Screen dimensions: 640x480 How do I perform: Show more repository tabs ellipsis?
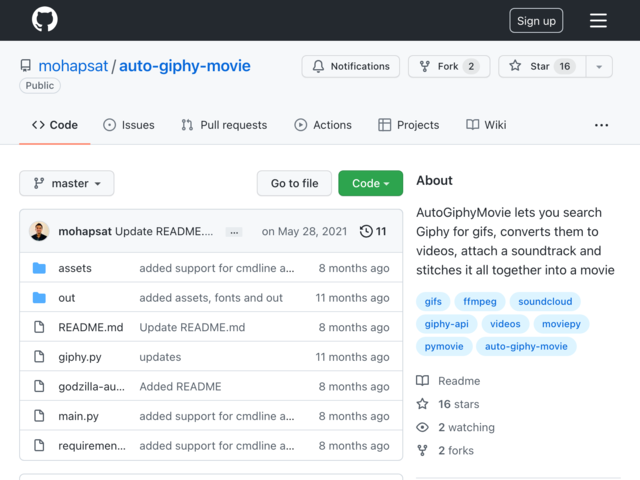(601, 125)
